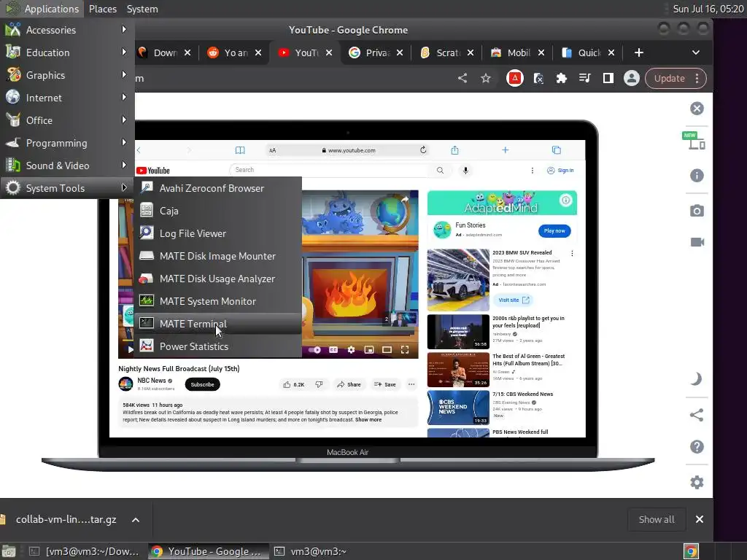
Task: Launch MATE System Monitor
Action: click(x=217, y=301)
